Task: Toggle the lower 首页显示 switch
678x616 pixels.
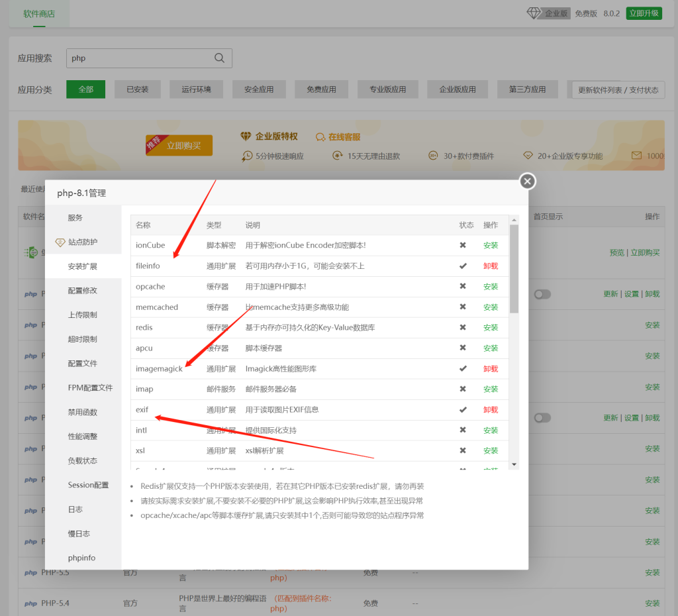Action: [x=542, y=417]
